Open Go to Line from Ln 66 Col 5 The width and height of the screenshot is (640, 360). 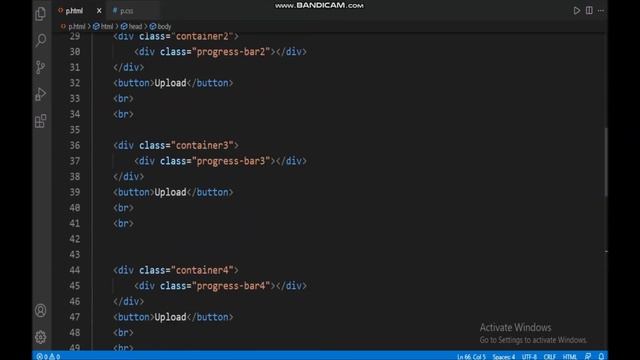pos(471,356)
